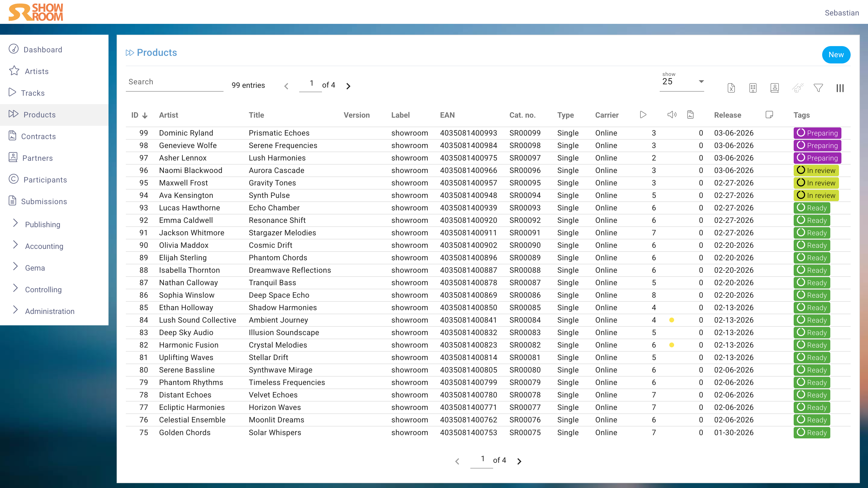Screen dimensions: 868x488
Task: Go to next page using top arrow
Action: pos(348,86)
